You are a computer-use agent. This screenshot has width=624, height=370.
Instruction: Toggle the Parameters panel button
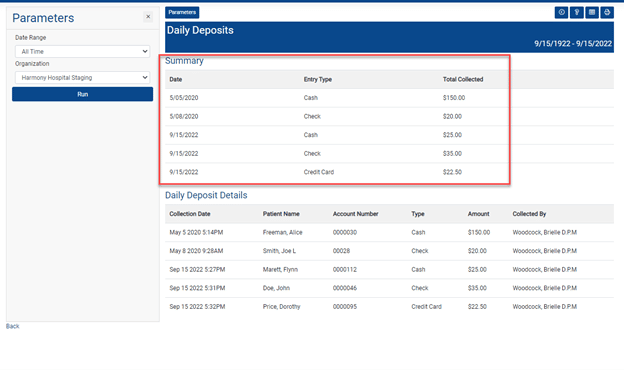[182, 12]
